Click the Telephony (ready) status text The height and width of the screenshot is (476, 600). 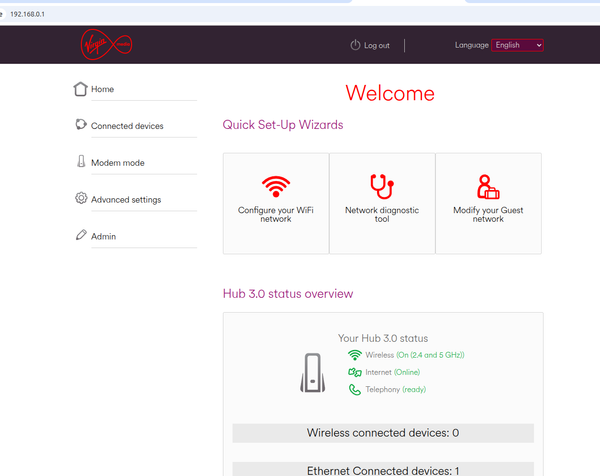pos(396,390)
